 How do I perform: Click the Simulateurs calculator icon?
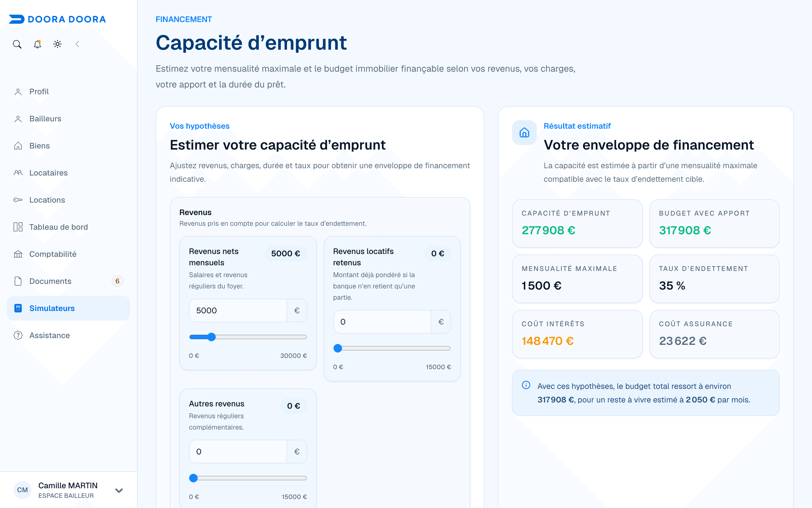[x=18, y=308]
